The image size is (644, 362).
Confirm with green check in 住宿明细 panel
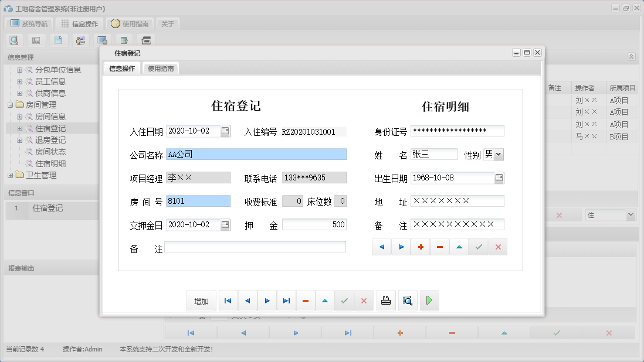[478, 247]
